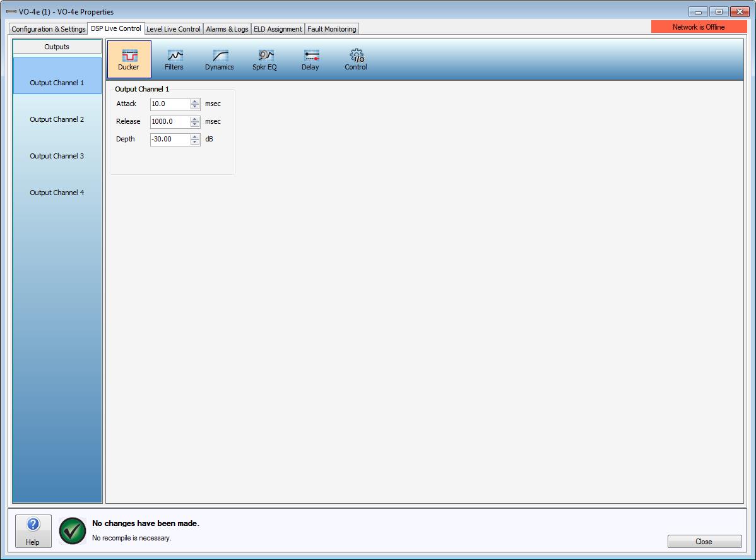Screen dimensions: 756x560
Task: Switch to DSP Live Control tab
Action: [x=115, y=28]
